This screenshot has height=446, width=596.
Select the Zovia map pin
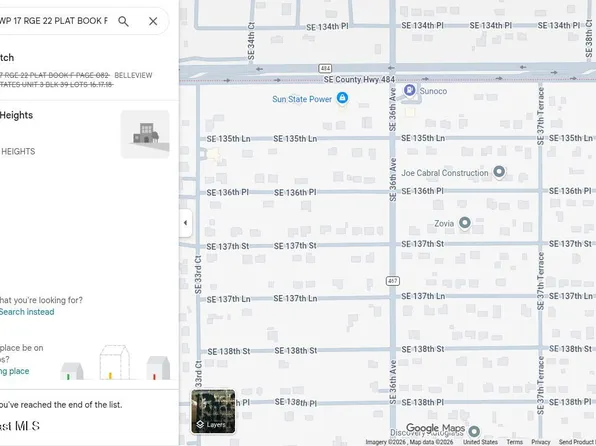click(x=464, y=223)
